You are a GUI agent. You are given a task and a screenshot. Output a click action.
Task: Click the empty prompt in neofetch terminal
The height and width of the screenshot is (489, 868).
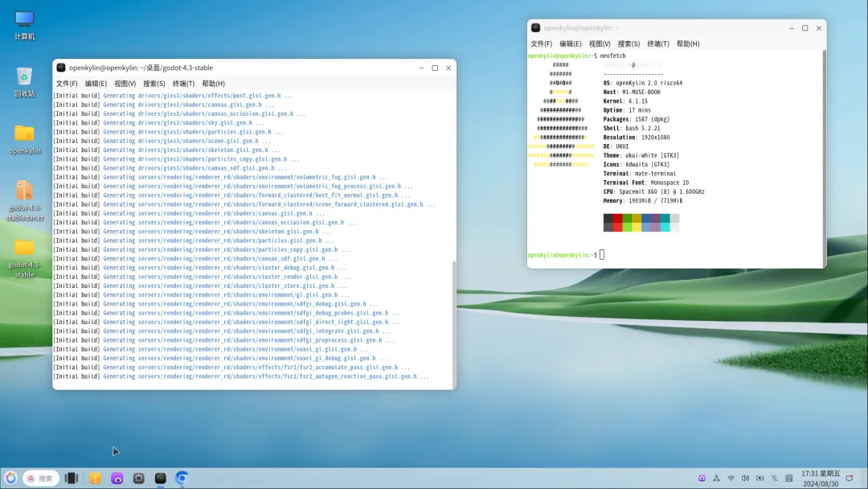[566, 255]
